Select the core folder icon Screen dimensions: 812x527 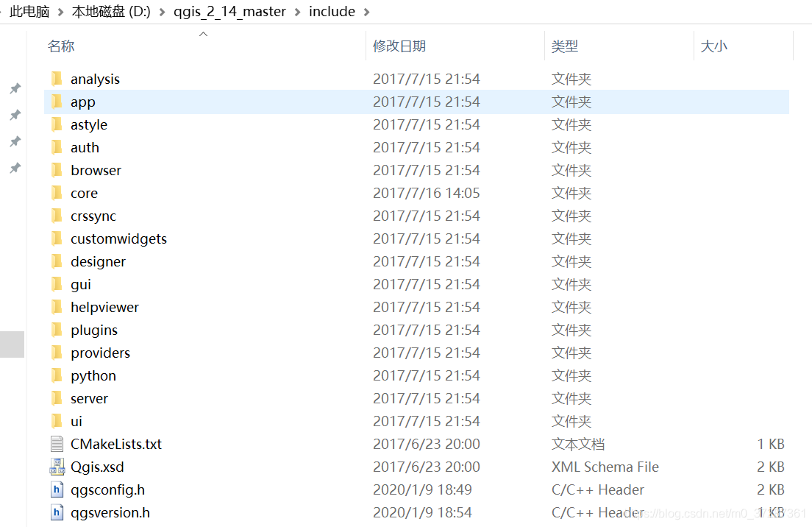pos(57,193)
